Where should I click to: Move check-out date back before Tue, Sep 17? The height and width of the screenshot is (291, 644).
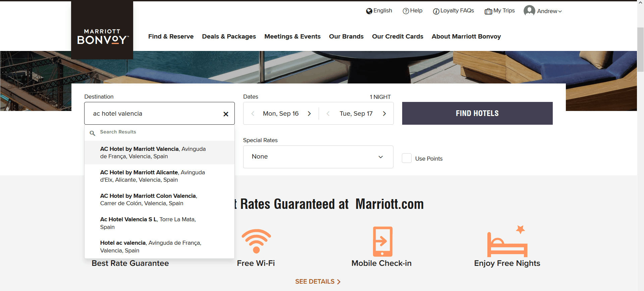tap(328, 114)
